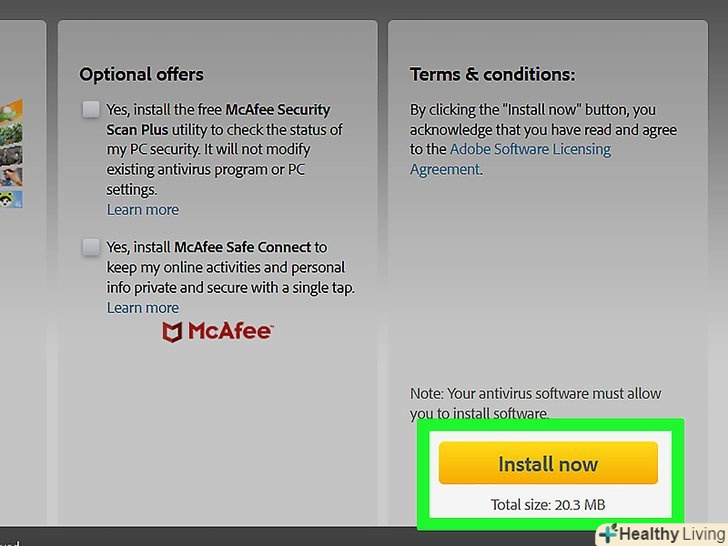Open Learn more under Safe Connect offer
The width and height of the screenshot is (728, 546).
[143, 308]
